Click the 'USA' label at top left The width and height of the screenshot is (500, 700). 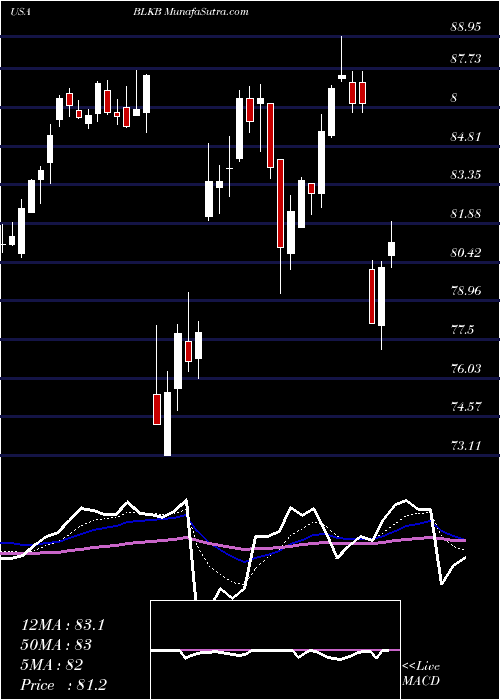(20, 12)
